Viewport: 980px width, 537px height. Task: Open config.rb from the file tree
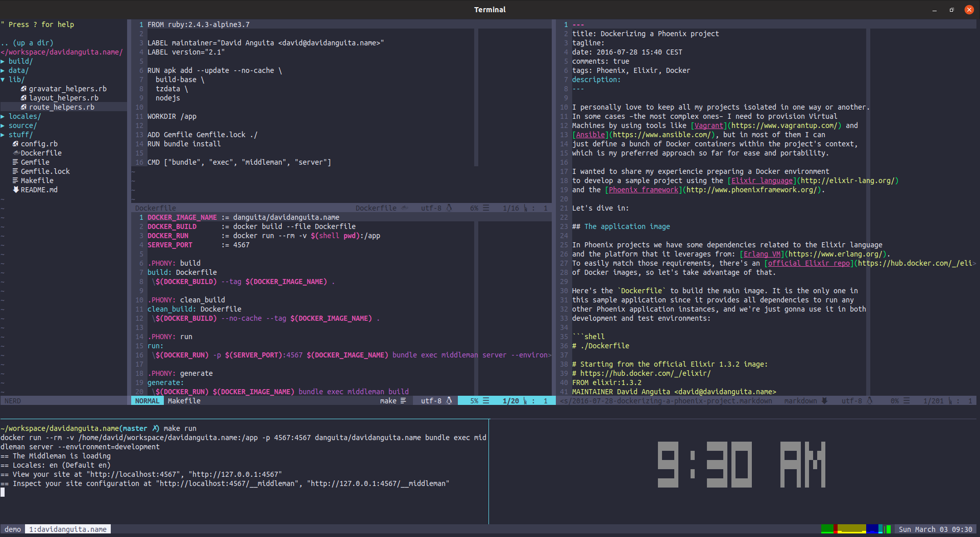point(39,144)
